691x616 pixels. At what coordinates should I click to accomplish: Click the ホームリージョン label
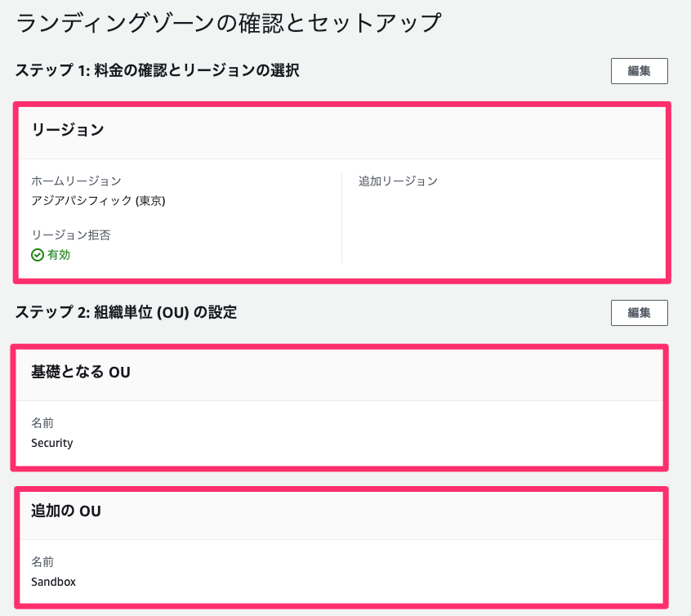(76, 181)
